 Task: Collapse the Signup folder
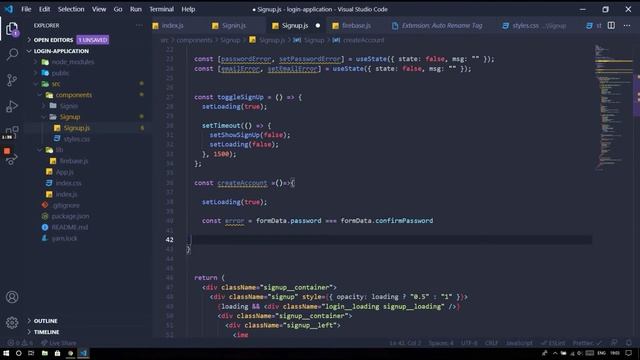[x=69, y=117]
